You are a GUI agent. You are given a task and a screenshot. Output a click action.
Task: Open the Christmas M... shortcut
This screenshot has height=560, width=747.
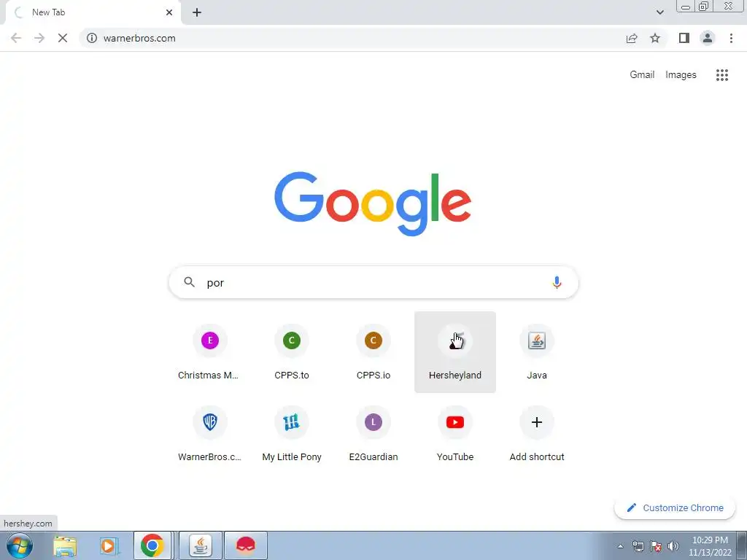pyautogui.click(x=210, y=352)
